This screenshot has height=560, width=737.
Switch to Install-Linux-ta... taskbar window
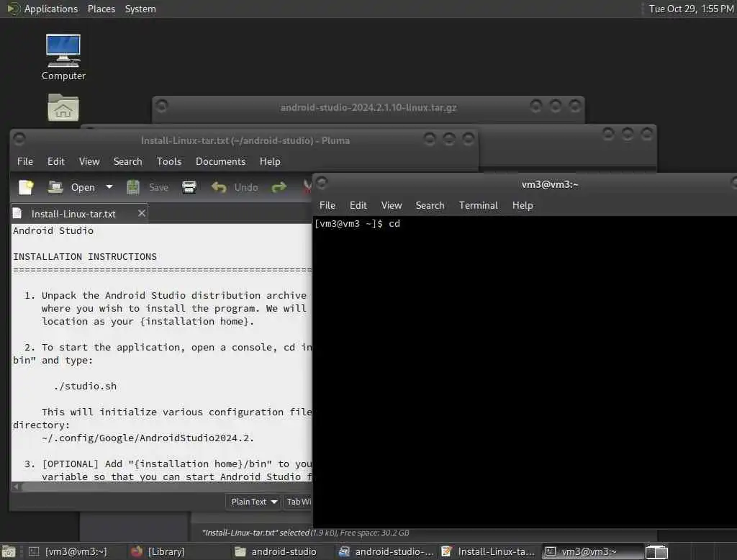489,551
